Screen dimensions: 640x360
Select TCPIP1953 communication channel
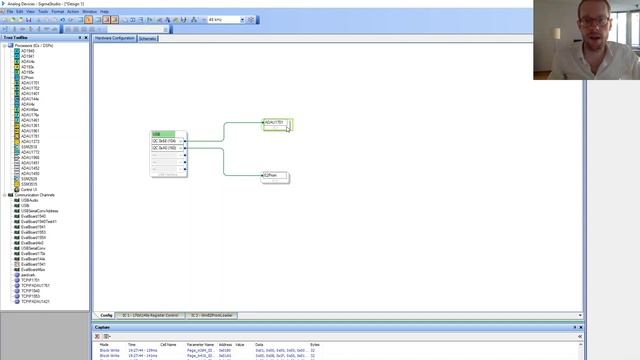pyautogui.click(x=30, y=296)
